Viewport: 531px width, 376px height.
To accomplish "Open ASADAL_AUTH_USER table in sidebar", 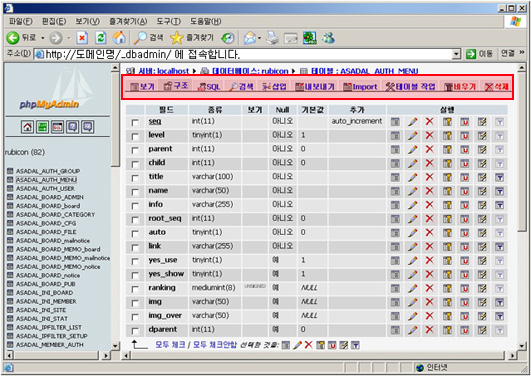I will (x=45, y=188).
